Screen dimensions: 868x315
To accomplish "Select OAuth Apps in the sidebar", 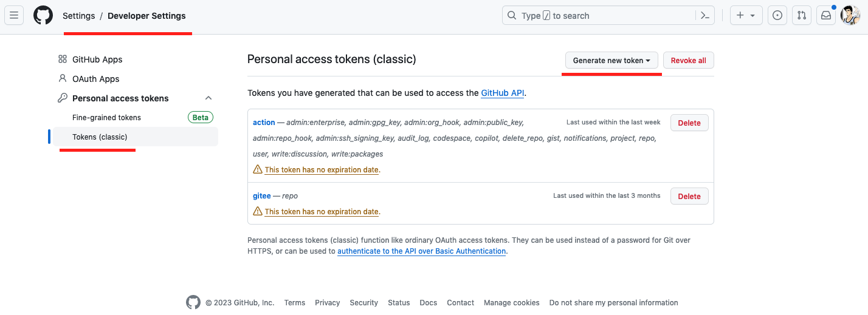I will click(95, 79).
